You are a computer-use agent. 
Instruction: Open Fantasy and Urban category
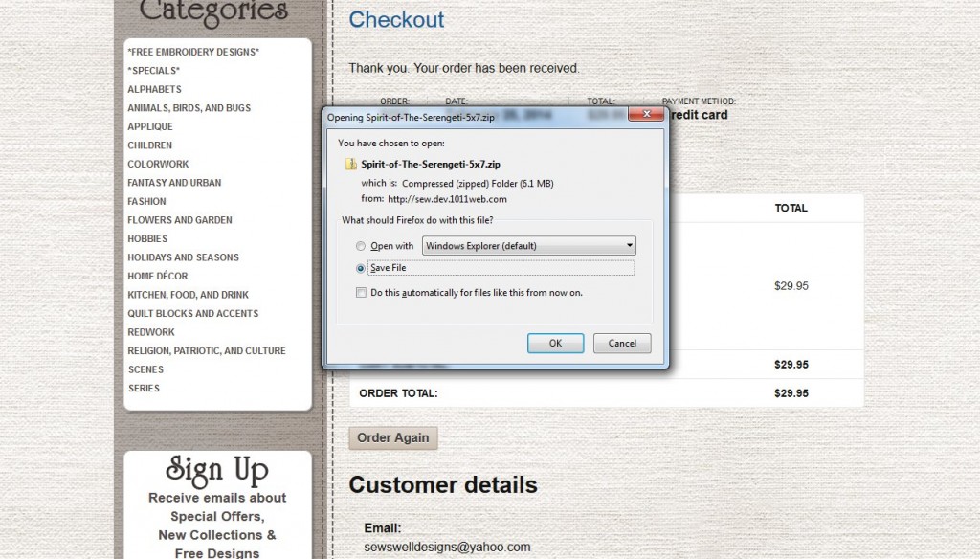point(174,183)
